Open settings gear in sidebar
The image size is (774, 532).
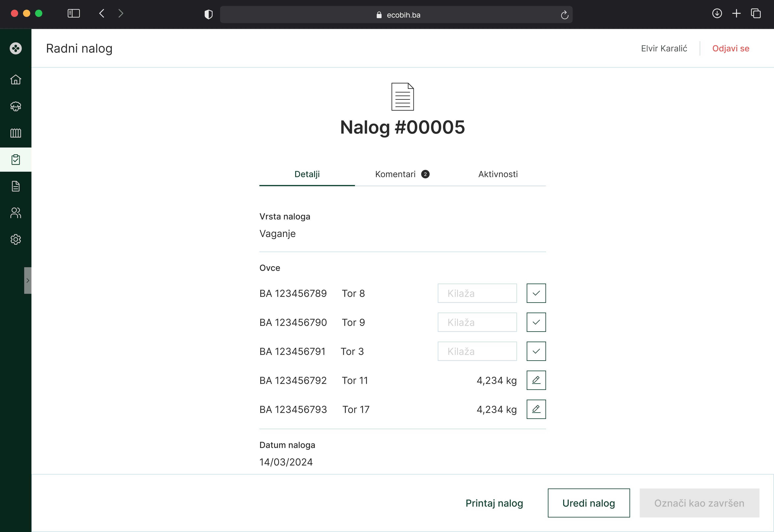pyautogui.click(x=16, y=239)
